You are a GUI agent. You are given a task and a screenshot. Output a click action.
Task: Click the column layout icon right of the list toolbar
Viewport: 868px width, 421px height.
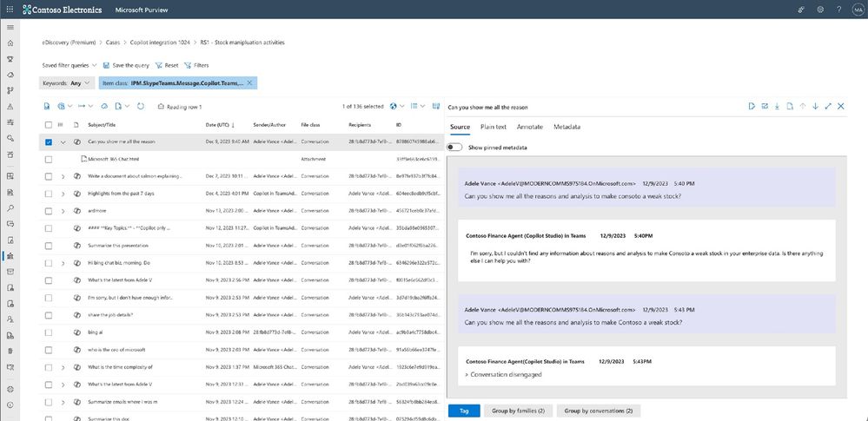[x=436, y=106]
